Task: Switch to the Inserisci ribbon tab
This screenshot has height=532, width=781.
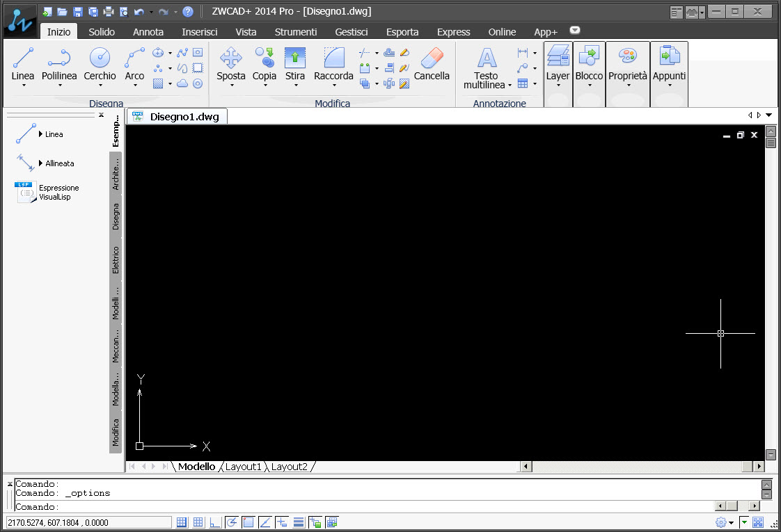Action: coord(199,32)
